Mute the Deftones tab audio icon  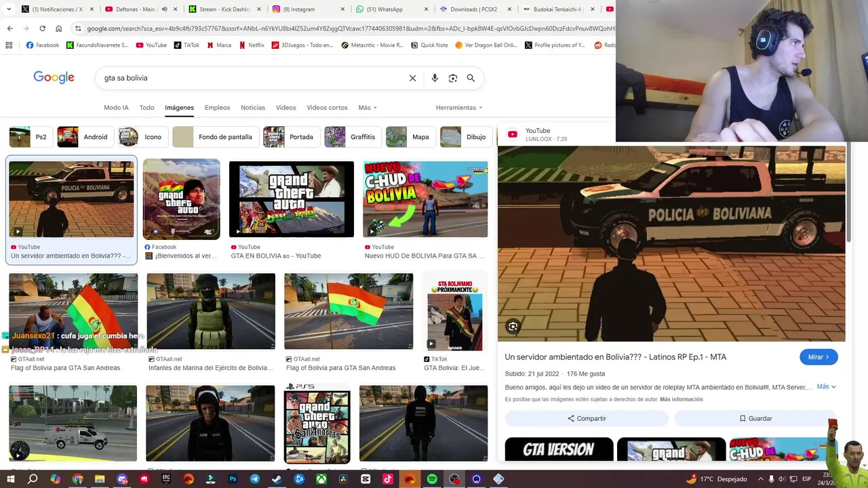click(164, 9)
